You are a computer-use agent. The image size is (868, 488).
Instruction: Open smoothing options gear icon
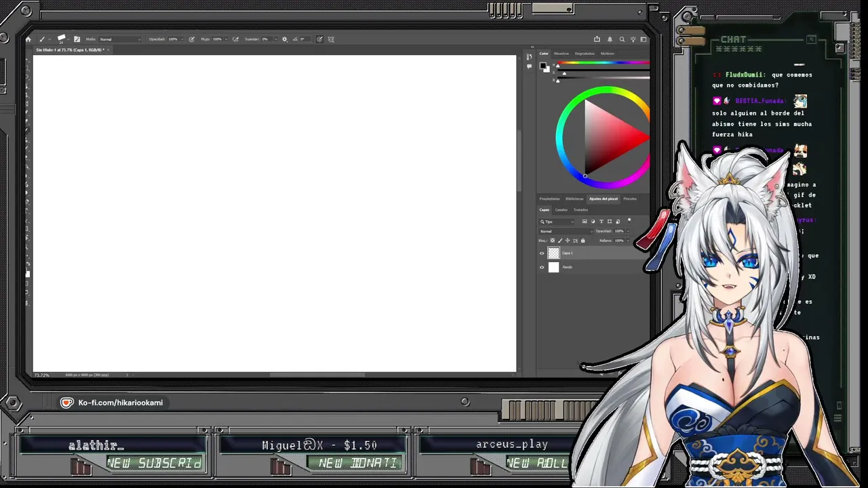click(x=284, y=39)
